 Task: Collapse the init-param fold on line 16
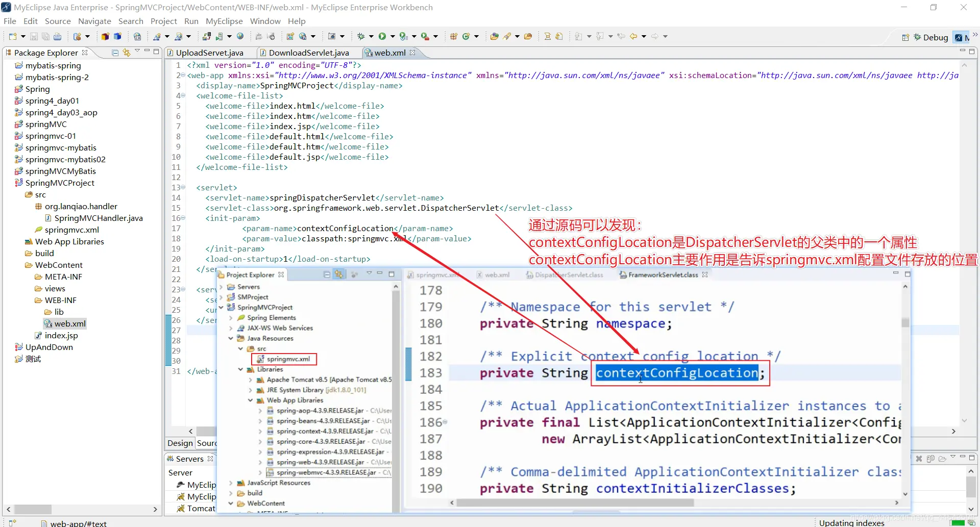tap(183, 218)
